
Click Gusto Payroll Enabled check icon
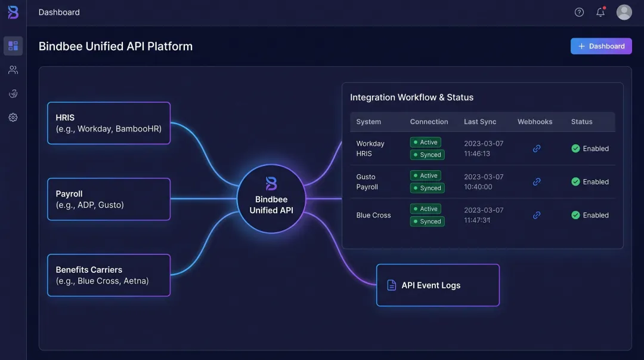(575, 182)
